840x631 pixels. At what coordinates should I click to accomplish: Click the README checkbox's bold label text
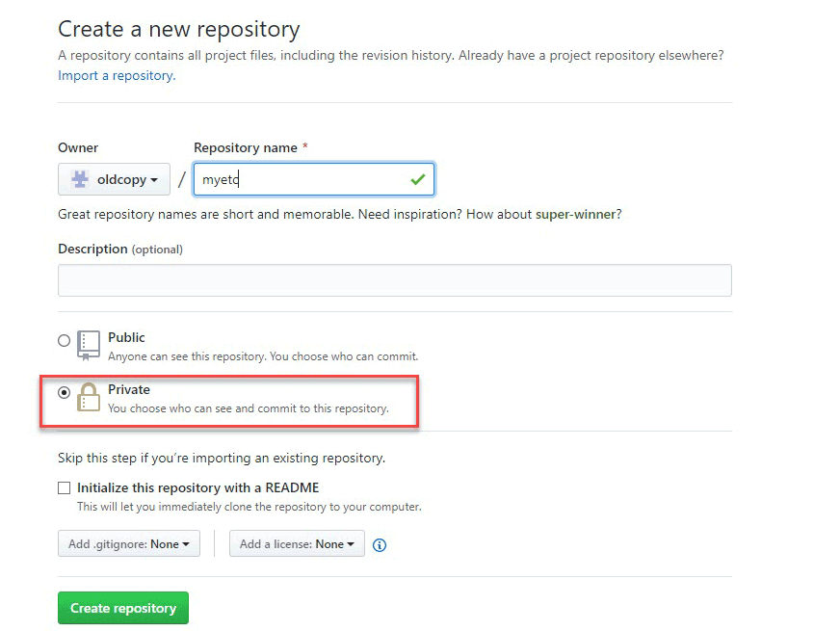197,487
